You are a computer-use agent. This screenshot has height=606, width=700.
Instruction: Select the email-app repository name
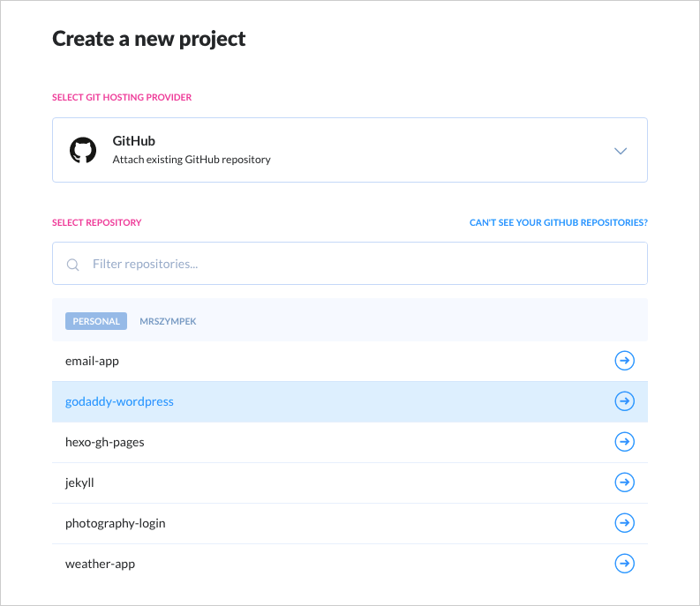click(92, 361)
